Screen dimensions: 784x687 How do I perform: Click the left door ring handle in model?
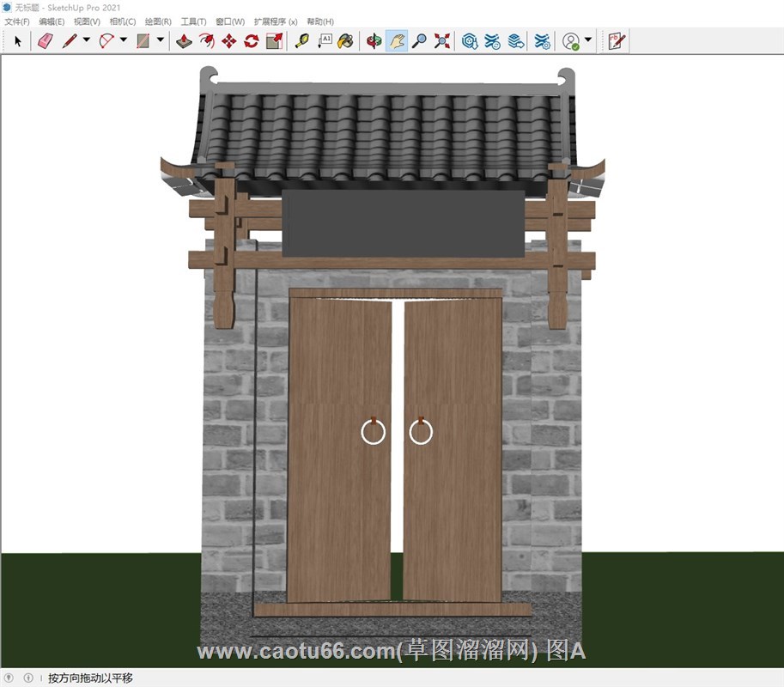pos(374,431)
